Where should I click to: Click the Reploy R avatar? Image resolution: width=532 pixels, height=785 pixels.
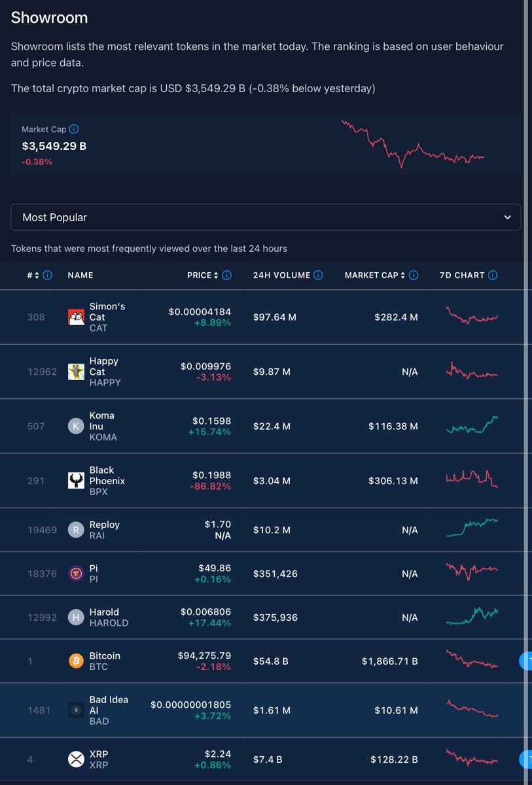[77, 530]
